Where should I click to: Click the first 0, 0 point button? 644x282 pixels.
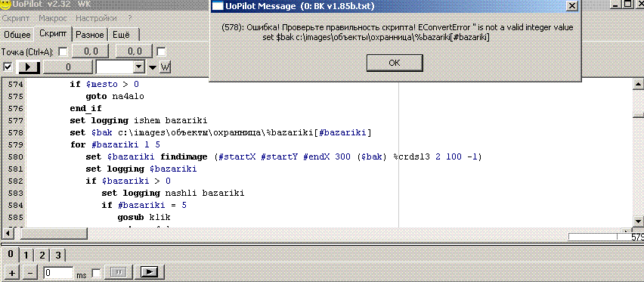(91, 52)
